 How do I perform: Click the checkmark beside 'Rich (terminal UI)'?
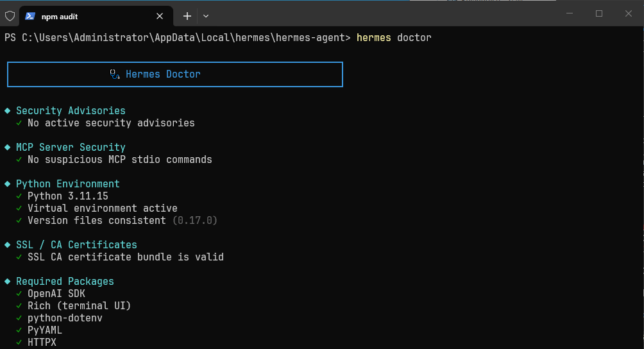(19, 306)
